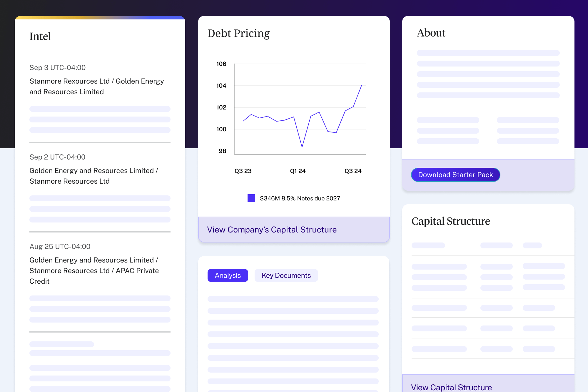Select the About card heading
Screen dimensions: 588x392
coord(431,33)
